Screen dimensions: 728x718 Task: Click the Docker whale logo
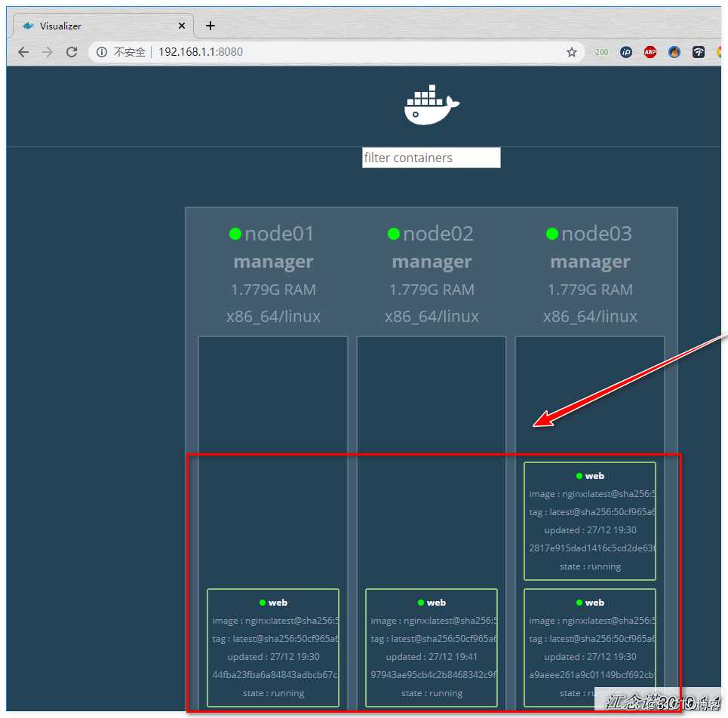pyautogui.click(x=432, y=105)
